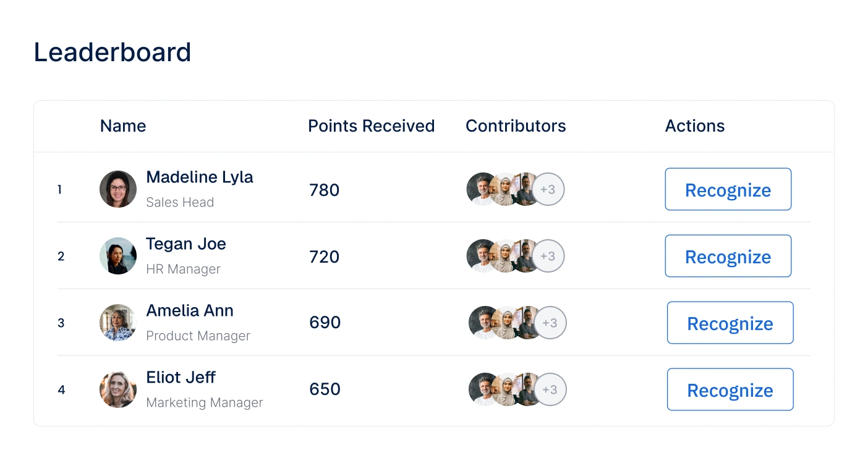Image resolution: width=868 pixels, height=458 pixels.
Task: Click Eliot Jeff's profile avatar
Action: point(118,389)
